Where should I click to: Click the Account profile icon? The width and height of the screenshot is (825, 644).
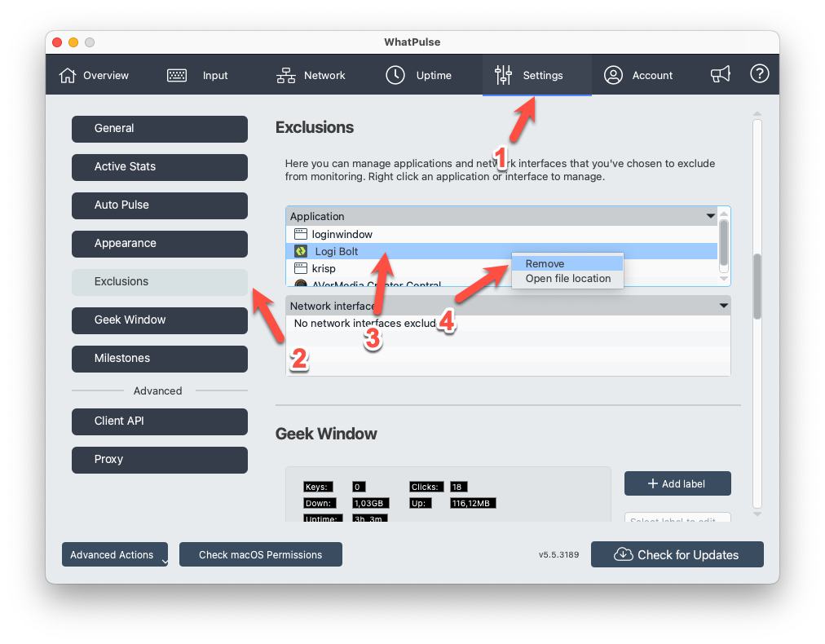click(613, 75)
